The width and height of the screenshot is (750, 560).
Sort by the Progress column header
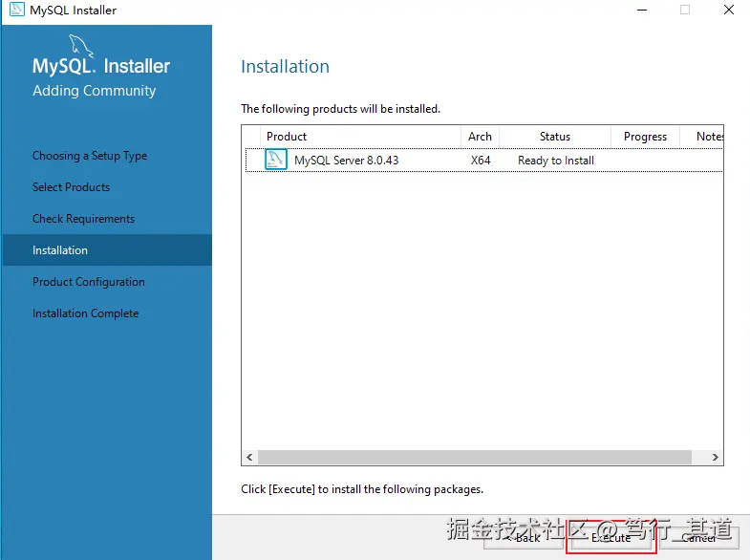[x=645, y=137]
